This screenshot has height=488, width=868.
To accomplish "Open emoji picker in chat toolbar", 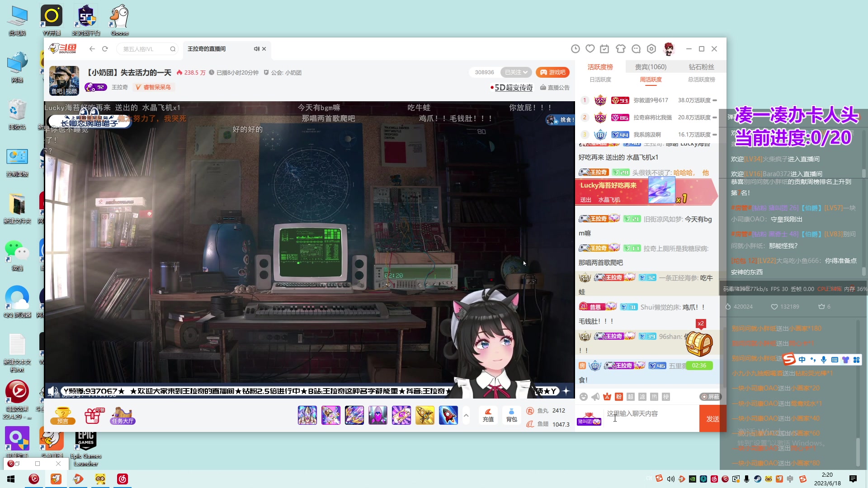I will (584, 397).
